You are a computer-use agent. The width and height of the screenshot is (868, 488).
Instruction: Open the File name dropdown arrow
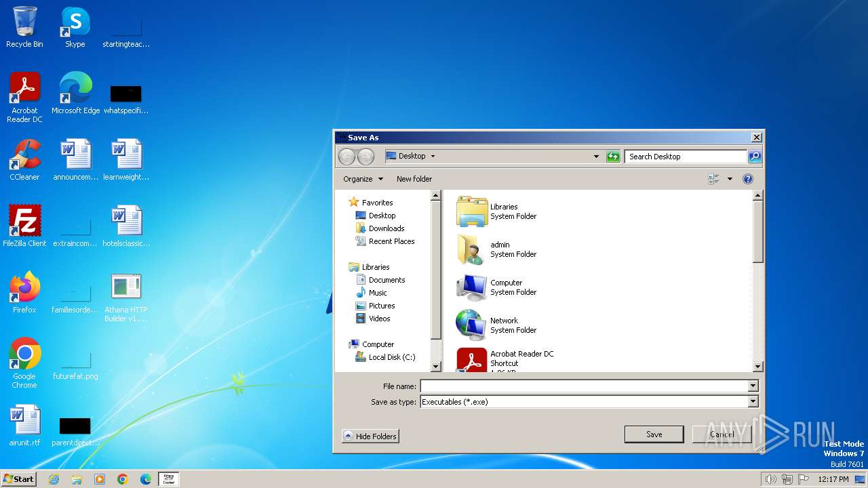(x=753, y=386)
